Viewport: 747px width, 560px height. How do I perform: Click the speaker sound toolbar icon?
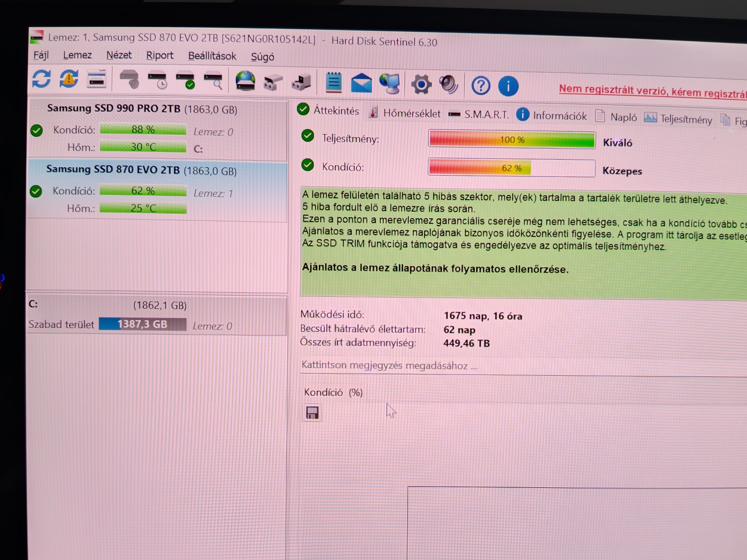[449, 85]
